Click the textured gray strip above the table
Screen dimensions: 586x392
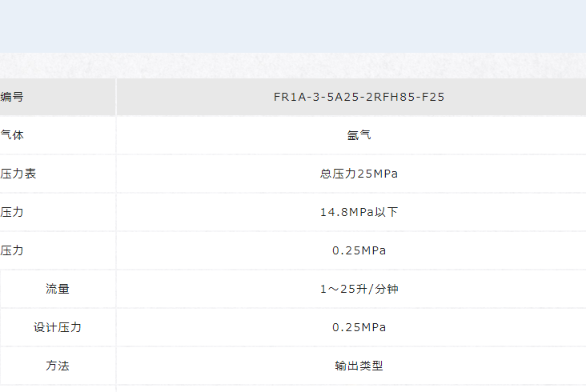point(293,66)
